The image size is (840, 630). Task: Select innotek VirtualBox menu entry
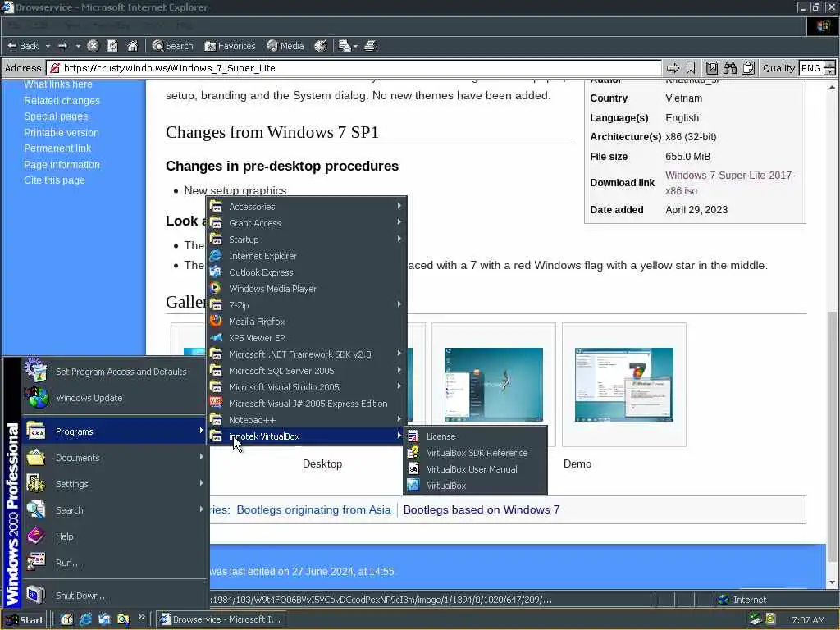point(307,436)
